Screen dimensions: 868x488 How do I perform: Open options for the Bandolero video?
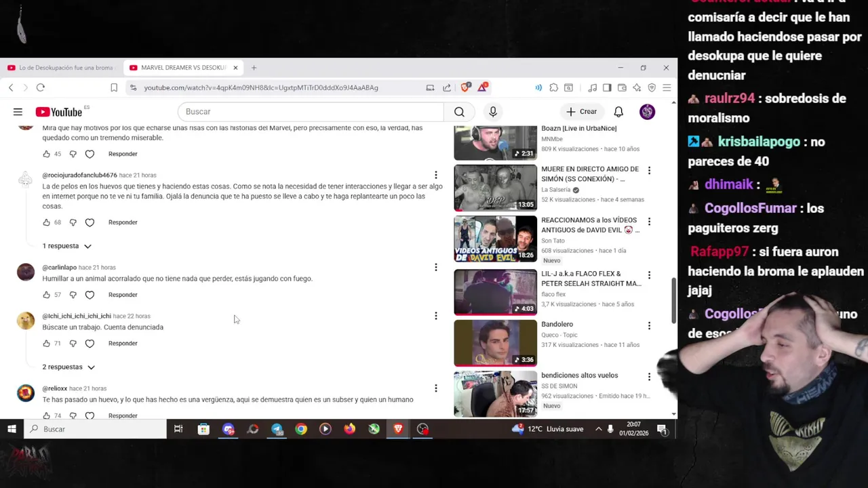click(649, 325)
